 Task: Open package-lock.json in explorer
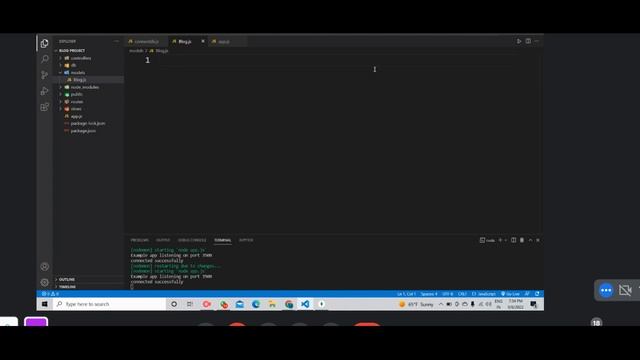point(89,123)
